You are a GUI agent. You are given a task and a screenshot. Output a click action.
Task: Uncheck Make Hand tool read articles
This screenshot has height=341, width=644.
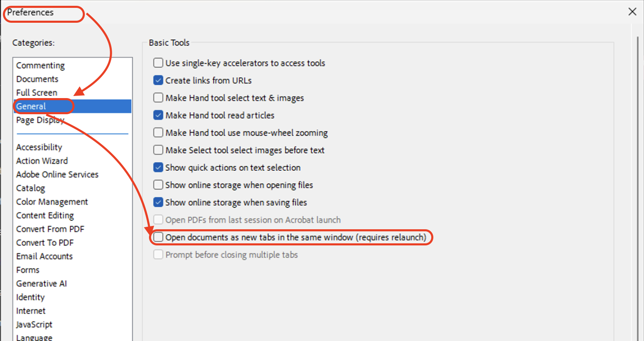click(158, 115)
